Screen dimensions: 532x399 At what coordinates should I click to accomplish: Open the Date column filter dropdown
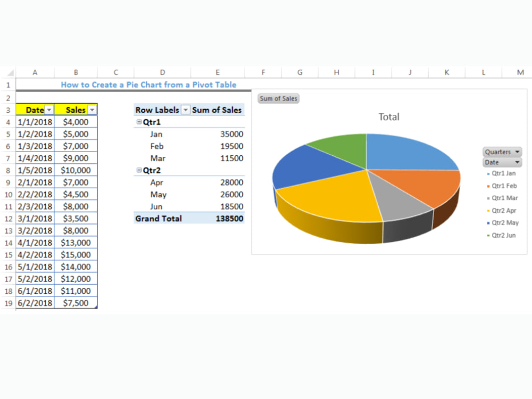click(x=49, y=110)
